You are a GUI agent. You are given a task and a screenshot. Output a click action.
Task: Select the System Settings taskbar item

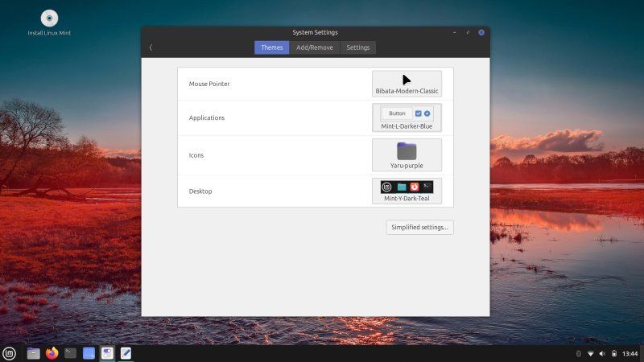pyautogui.click(x=107, y=353)
